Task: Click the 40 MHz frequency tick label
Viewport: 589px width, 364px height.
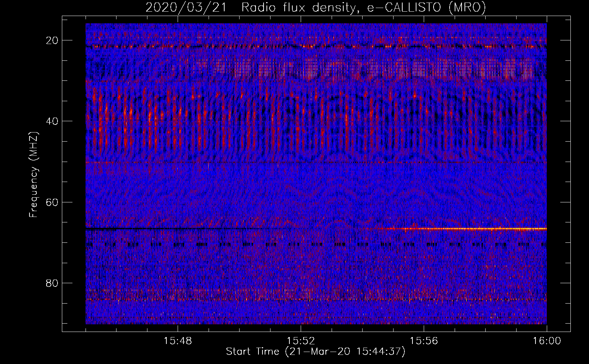Action: [x=52, y=121]
